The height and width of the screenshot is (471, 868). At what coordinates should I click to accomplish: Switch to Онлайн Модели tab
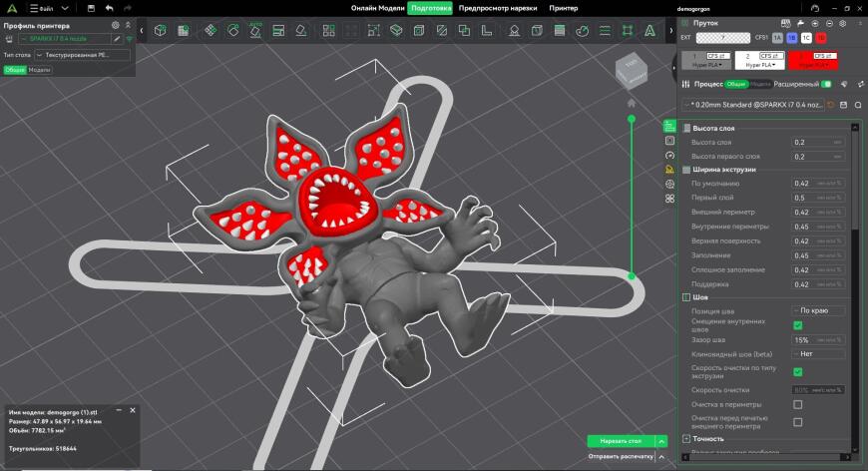377,8
